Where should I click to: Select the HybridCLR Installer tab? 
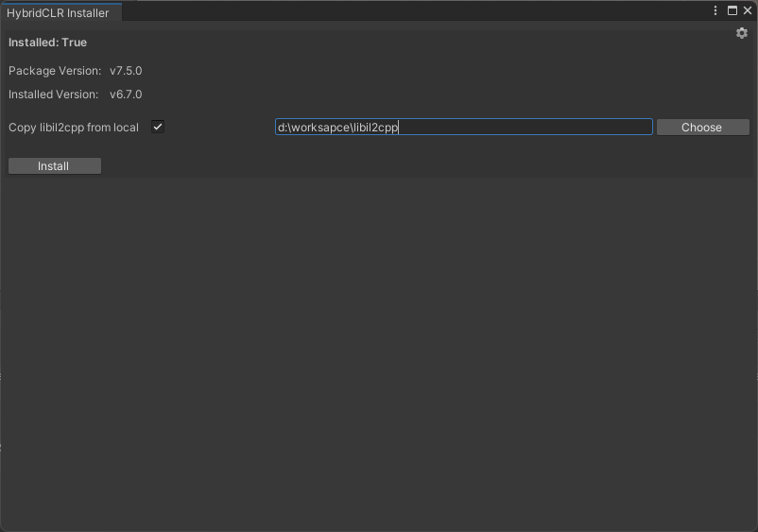pos(60,12)
